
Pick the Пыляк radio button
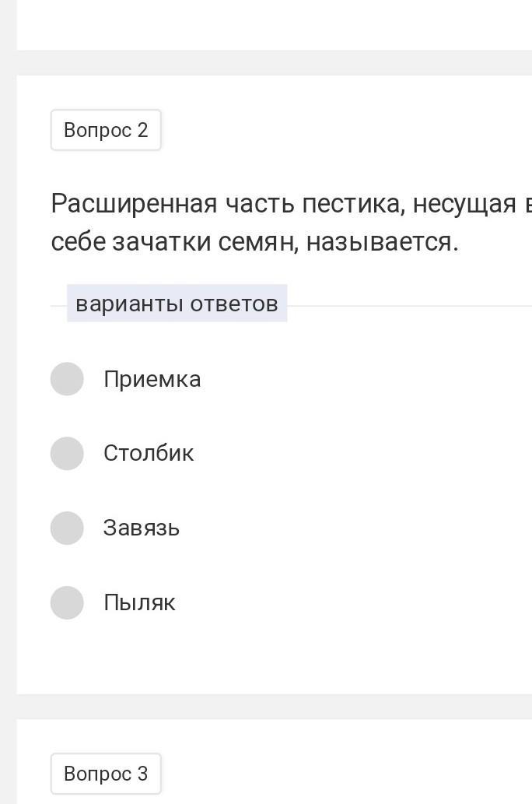[x=67, y=602]
